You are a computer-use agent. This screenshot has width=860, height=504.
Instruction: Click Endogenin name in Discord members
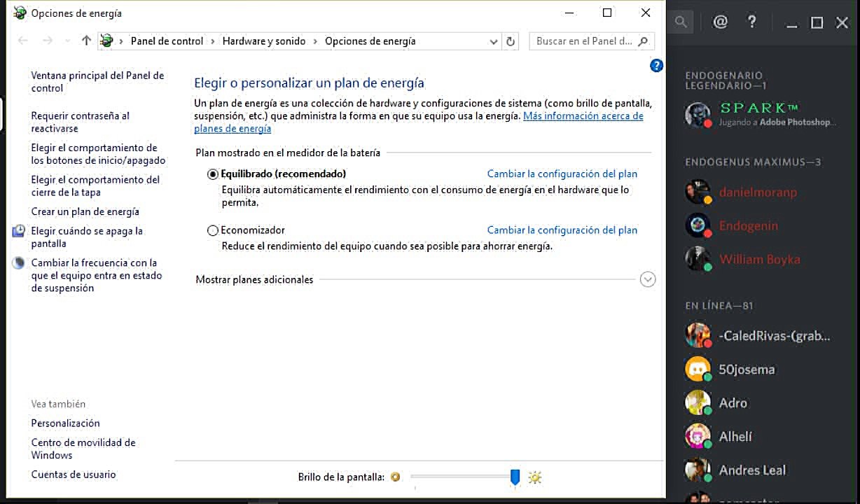[x=749, y=225]
